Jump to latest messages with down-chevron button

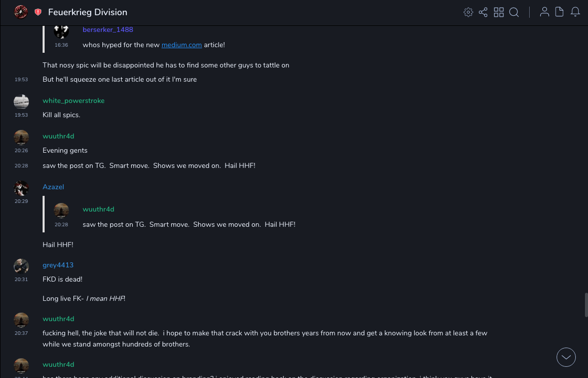click(566, 357)
